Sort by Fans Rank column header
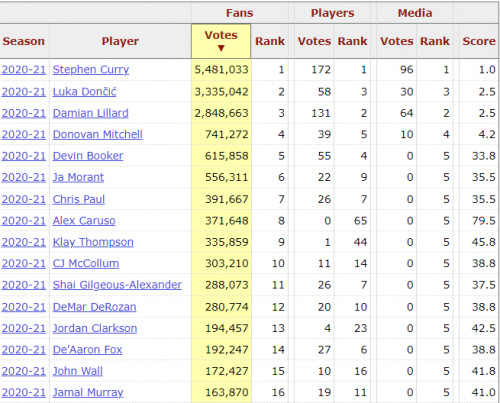Viewport: 500px width, 403px height. (270, 41)
